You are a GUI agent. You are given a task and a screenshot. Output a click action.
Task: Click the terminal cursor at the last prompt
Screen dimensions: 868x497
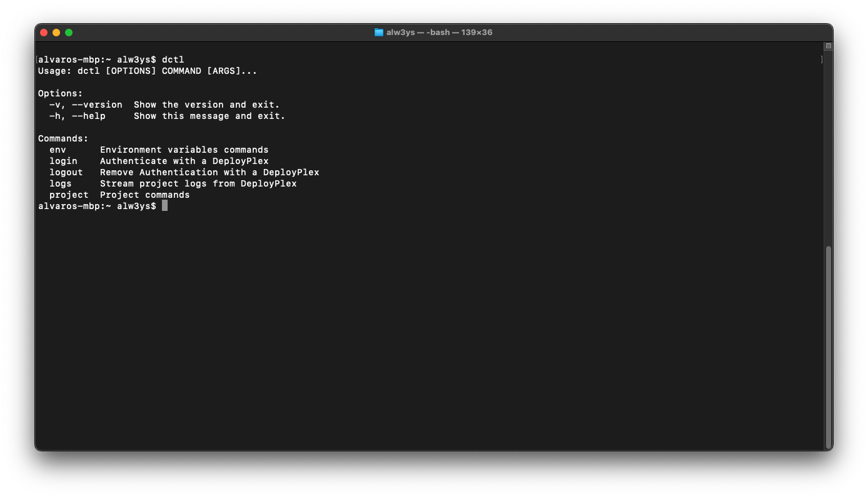pos(164,205)
